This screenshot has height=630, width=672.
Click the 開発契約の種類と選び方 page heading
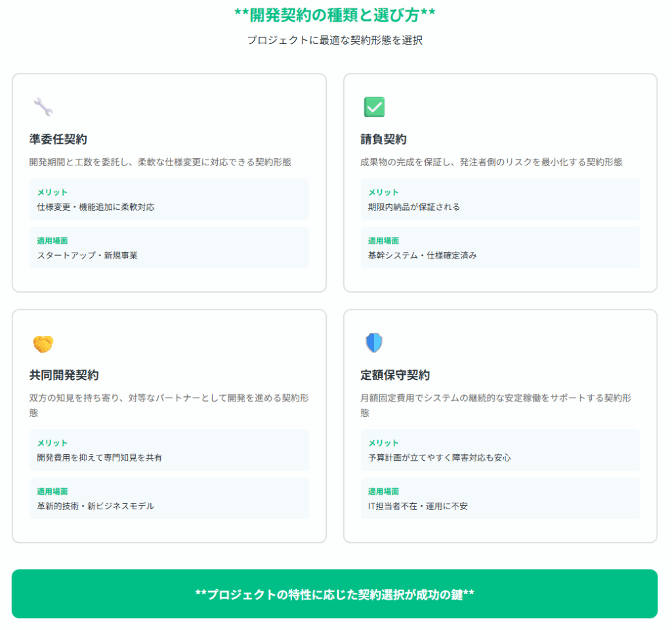coord(335,15)
